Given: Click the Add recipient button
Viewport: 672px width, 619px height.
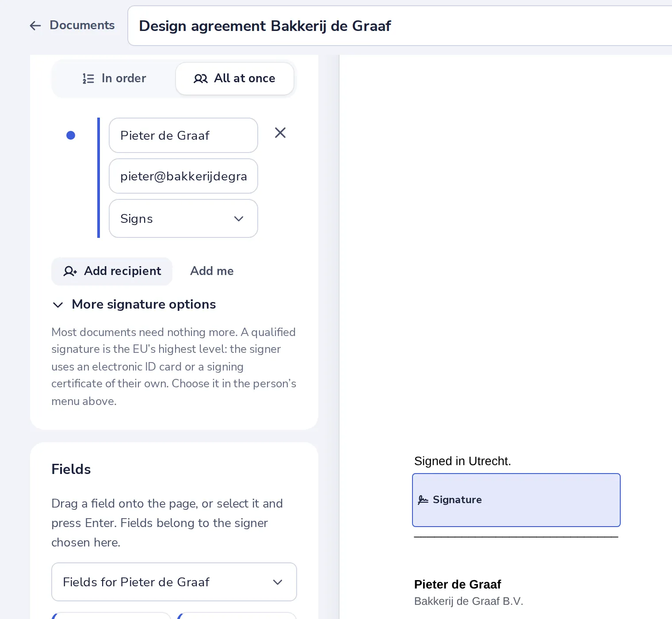Looking at the screenshot, I should coord(112,271).
